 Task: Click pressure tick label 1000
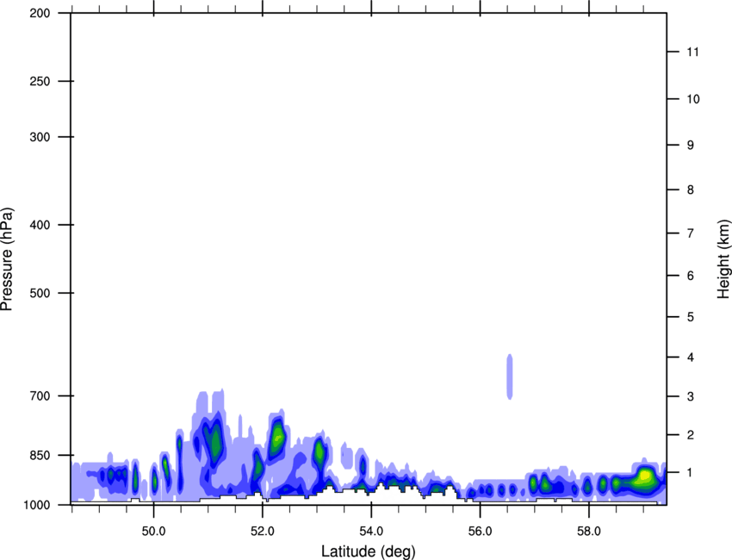tap(37, 505)
